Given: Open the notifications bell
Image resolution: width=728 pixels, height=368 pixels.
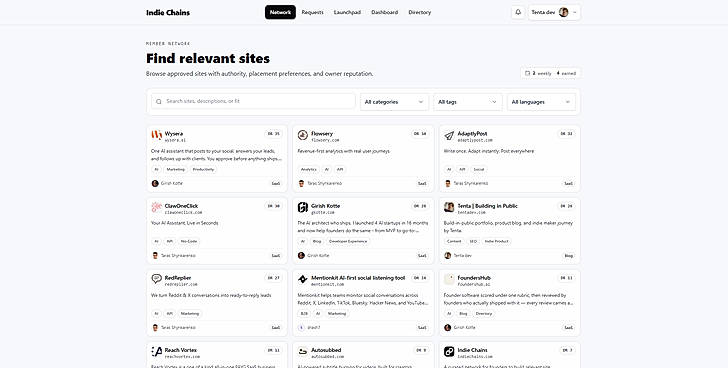Looking at the screenshot, I should 518,13.
